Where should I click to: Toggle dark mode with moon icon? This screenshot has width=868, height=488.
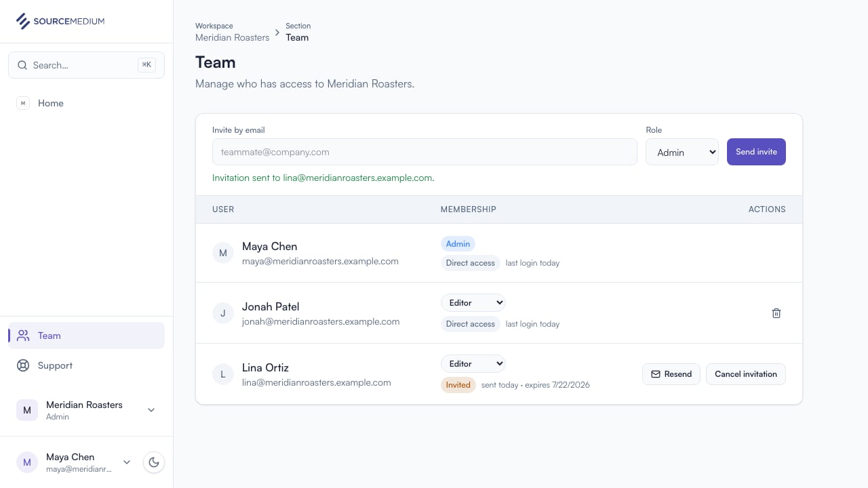(154, 462)
